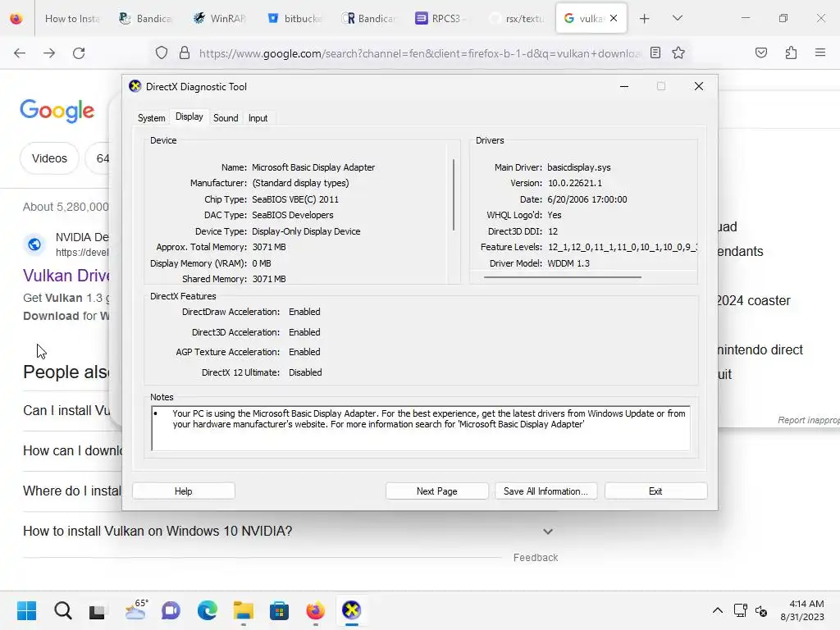
Task: Open File Explorer from the taskbar
Action: point(243,610)
